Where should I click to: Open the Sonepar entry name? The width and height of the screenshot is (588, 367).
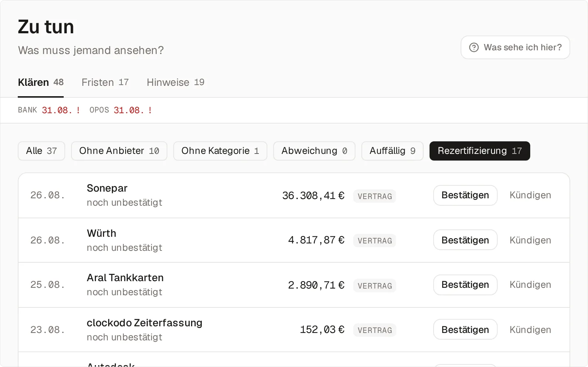(107, 188)
